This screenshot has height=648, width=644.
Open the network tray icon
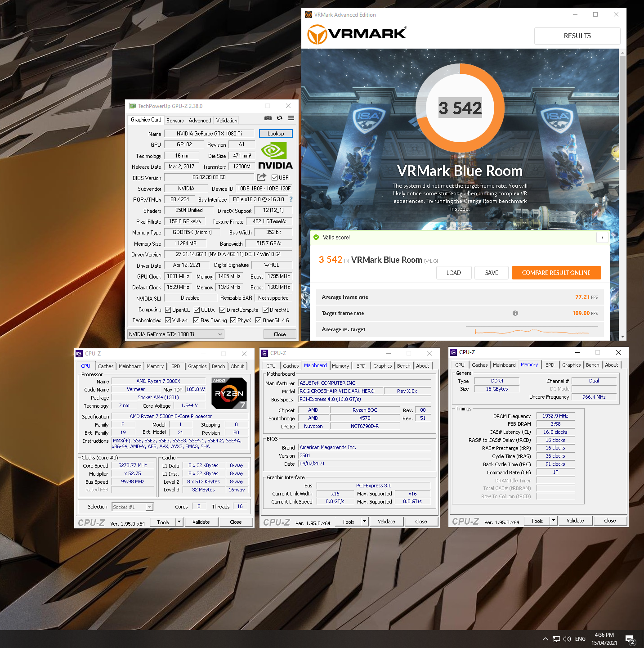556,639
